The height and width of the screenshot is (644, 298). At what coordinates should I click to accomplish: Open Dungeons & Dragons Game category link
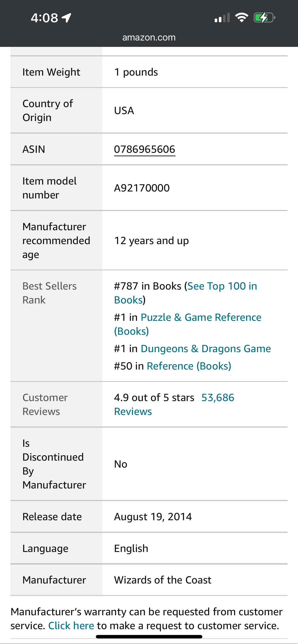coord(206,348)
